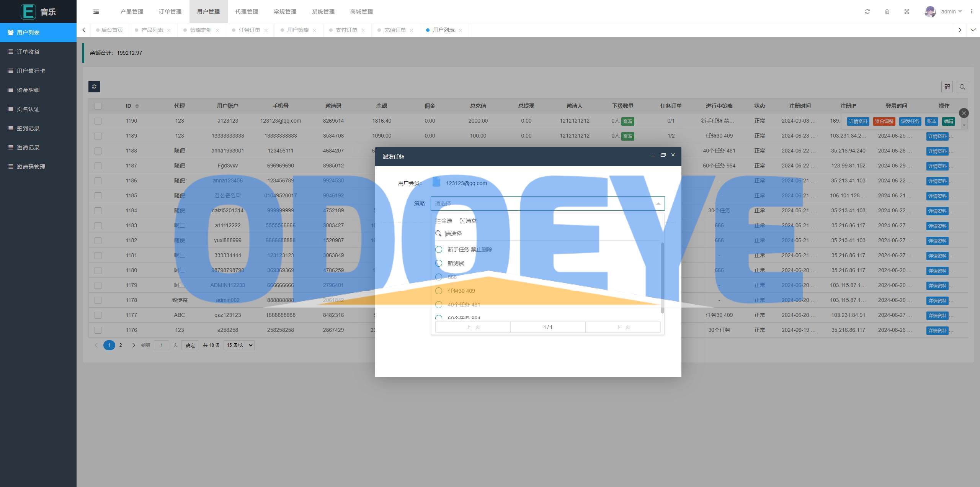The height and width of the screenshot is (487, 980).
Task: Select 新手任务 禁止题除 radio button
Action: (x=439, y=249)
